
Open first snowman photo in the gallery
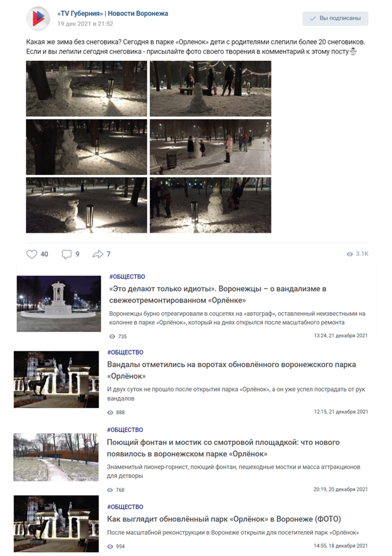coord(86,89)
